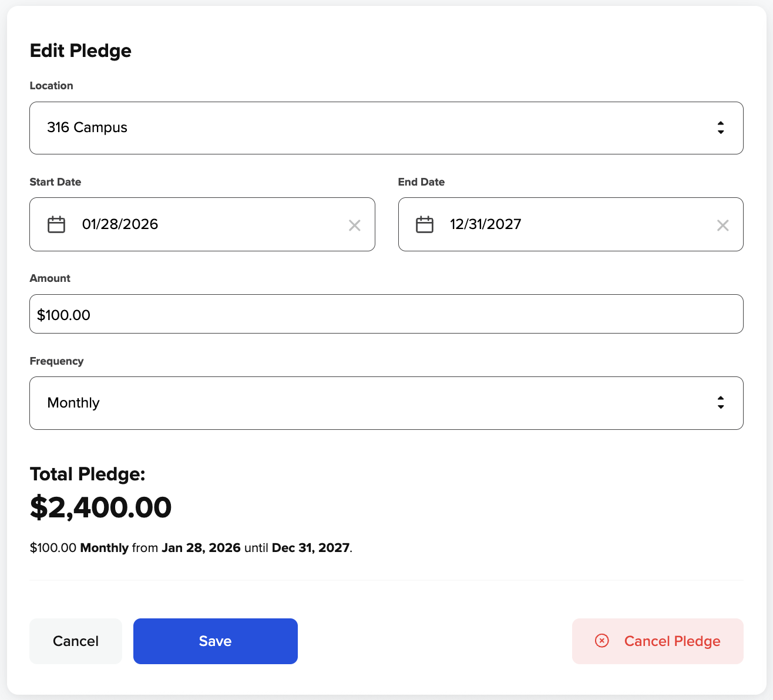Viewport: 773px width, 700px height.
Task: Click the Location field label
Action: [x=52, y=86]
